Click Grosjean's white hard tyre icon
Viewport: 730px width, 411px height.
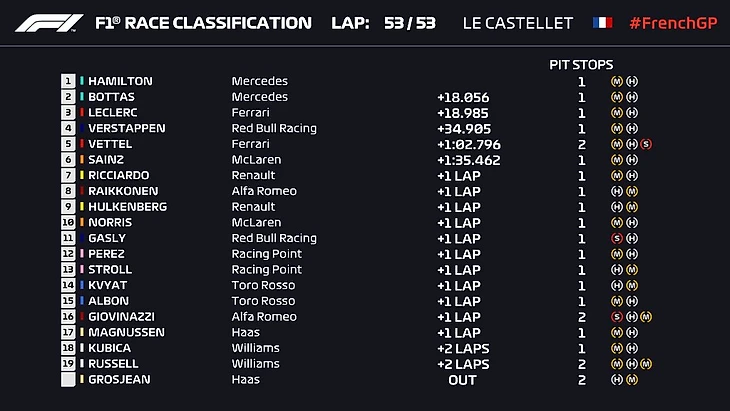coord(617,380)
